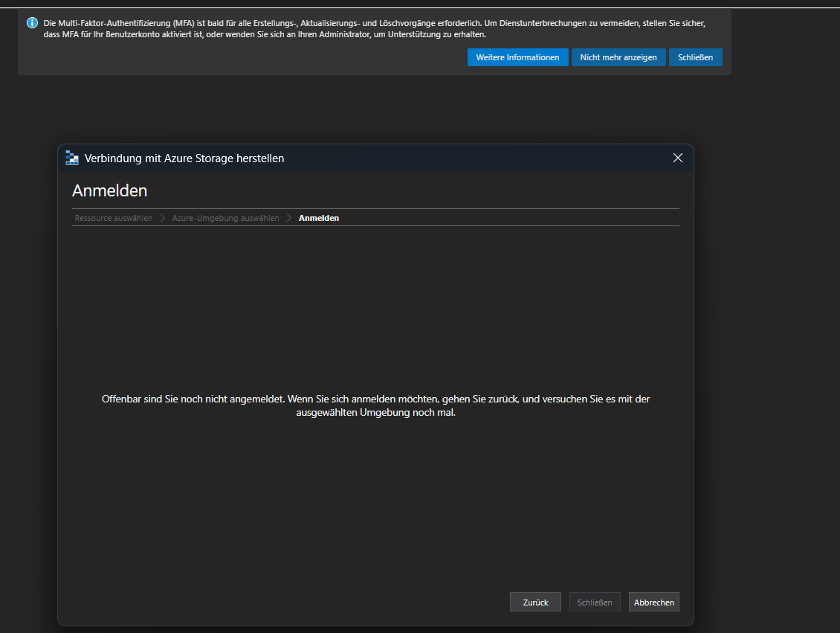Click the Azure Storage icon in dialog title
840x633 pixels.
click(x=72, y=158)
